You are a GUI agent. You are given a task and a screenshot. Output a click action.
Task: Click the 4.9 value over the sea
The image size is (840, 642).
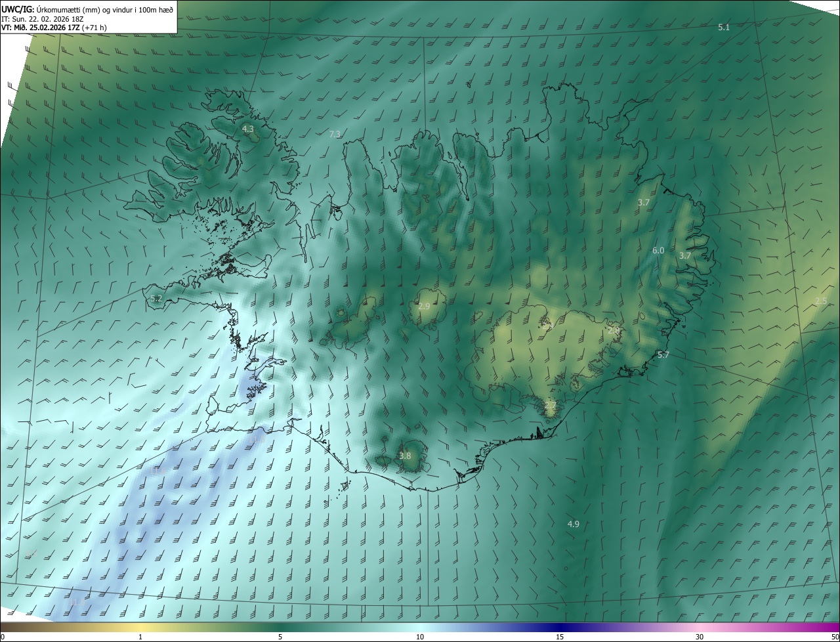tap(574, 524)
